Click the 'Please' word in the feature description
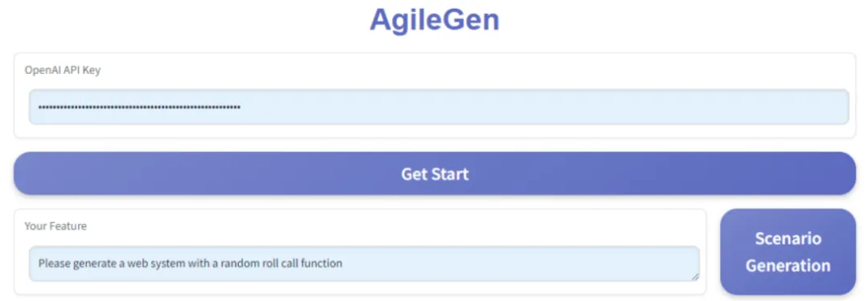Screen dimensions: 868x301 [53, 263]
